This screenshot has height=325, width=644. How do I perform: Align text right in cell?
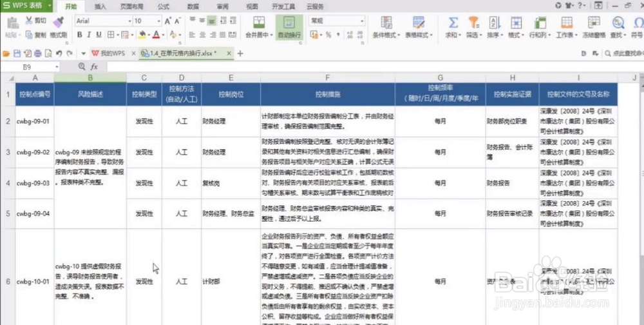tap(212, 35)
